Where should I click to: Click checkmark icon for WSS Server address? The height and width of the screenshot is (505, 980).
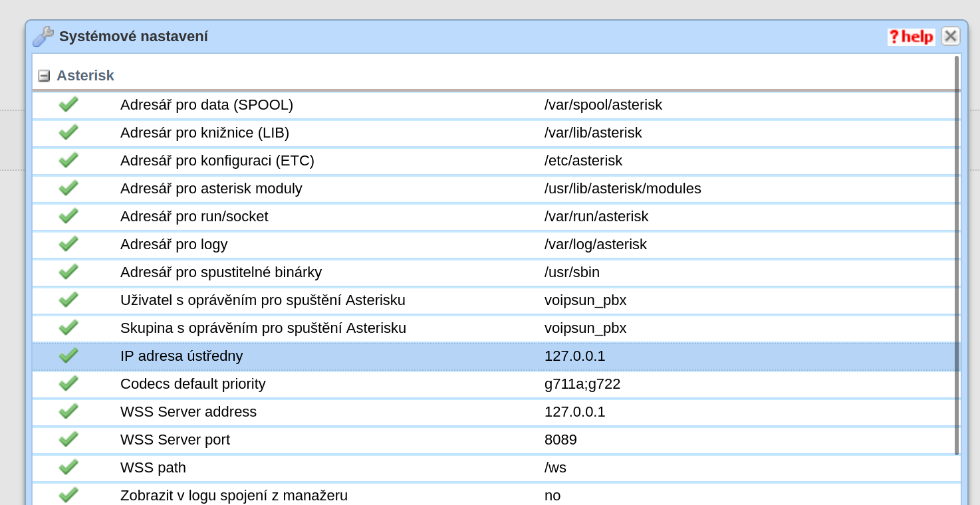click(x=68, y=411)
